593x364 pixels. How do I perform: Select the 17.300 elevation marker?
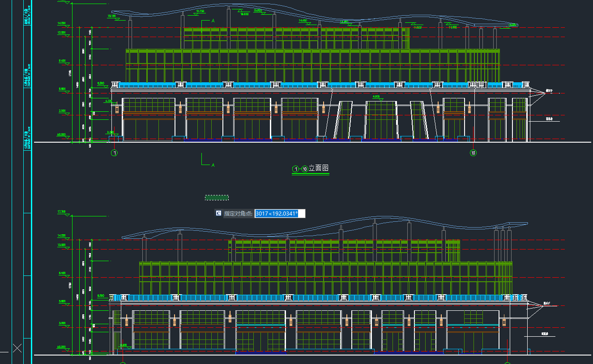(62, 212)
